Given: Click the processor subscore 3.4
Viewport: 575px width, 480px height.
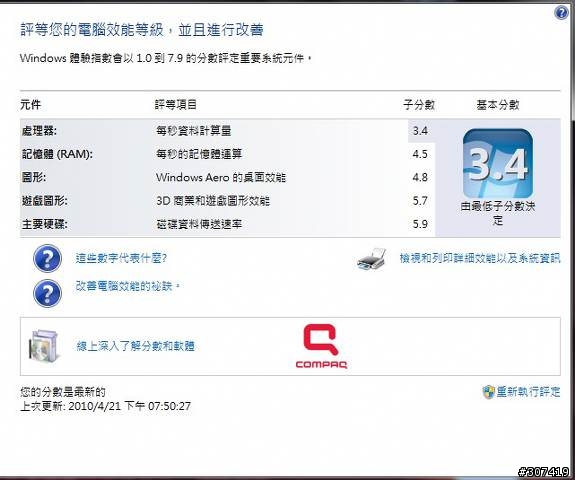Looking at the screenshot, I should click(420, 131).
